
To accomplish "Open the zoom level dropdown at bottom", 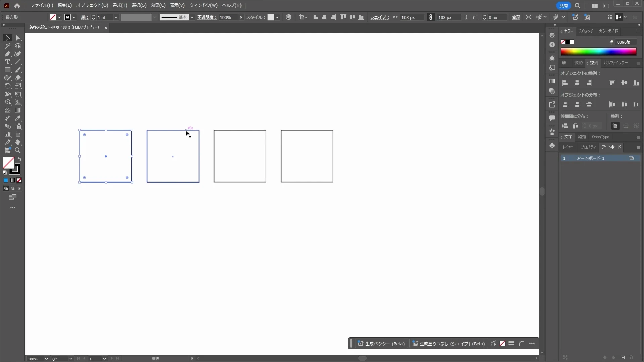I will [x=46, y=359].
